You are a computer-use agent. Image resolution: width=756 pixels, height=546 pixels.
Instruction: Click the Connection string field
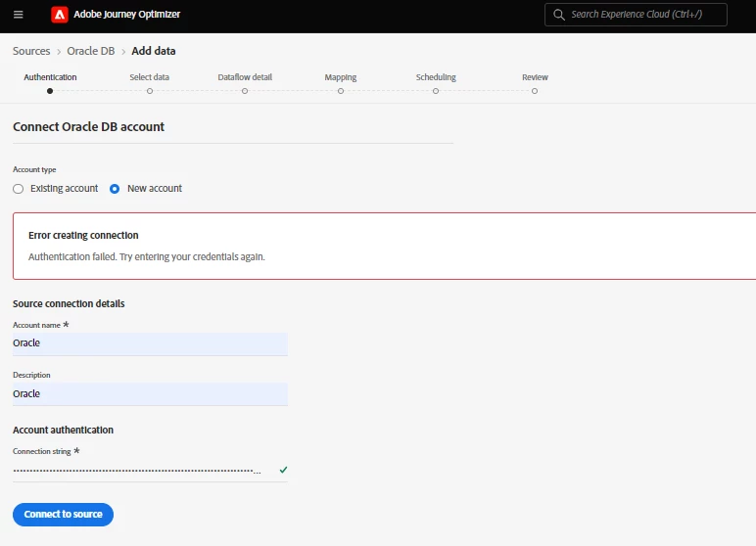(150, 471)
